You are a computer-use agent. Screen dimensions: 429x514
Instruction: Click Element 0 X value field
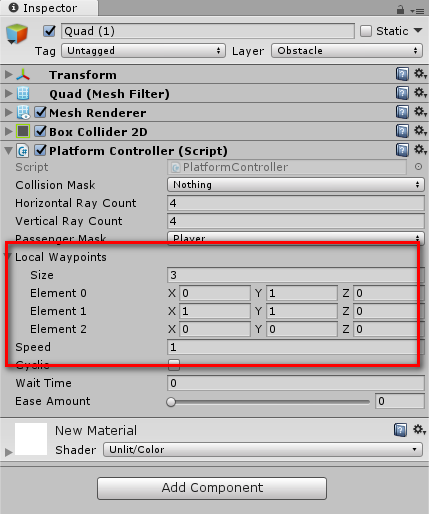tap(215, 293)
